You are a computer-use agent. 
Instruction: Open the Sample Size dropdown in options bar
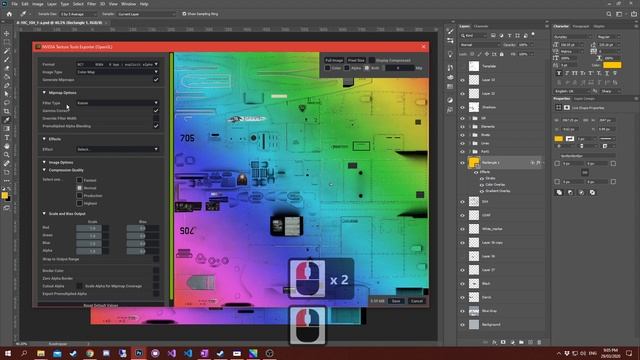click(x=78, y=14)
